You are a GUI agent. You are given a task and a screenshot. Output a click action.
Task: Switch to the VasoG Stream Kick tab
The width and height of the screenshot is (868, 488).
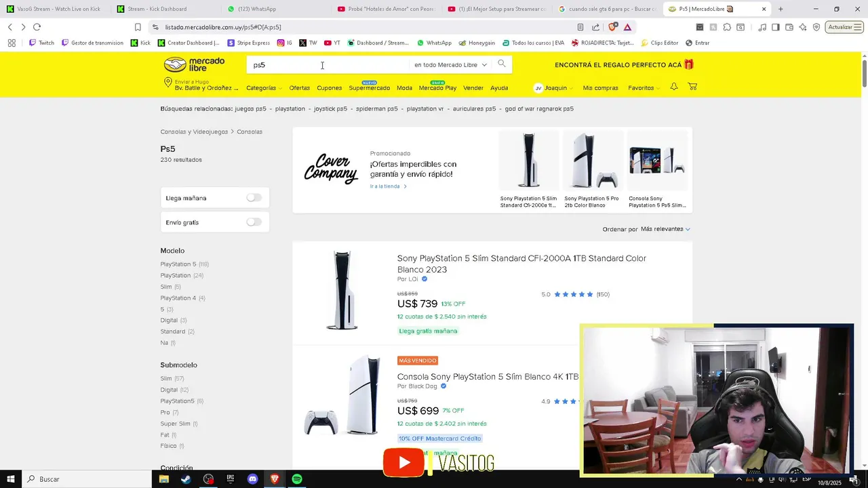click(56, 9)
